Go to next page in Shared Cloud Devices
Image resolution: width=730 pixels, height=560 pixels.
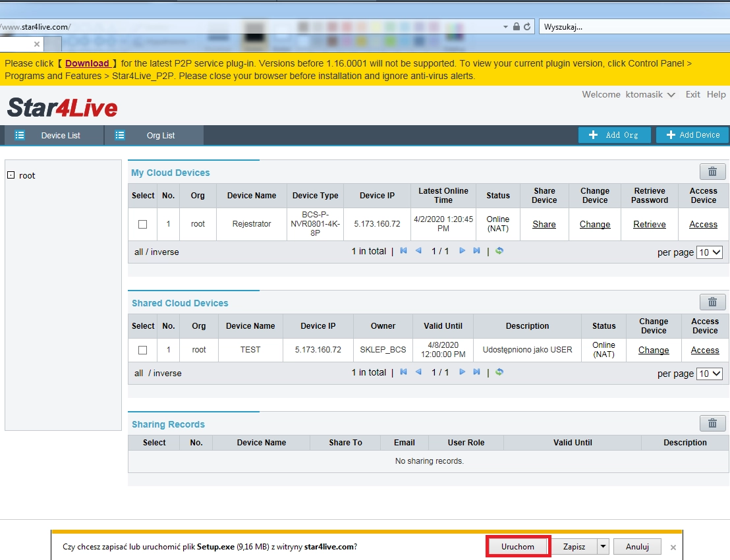click(x=462, y=372)
